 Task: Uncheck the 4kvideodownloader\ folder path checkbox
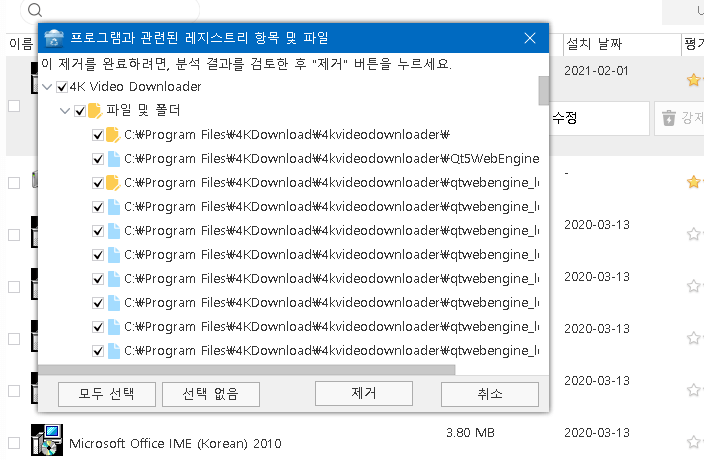[98, 135]
